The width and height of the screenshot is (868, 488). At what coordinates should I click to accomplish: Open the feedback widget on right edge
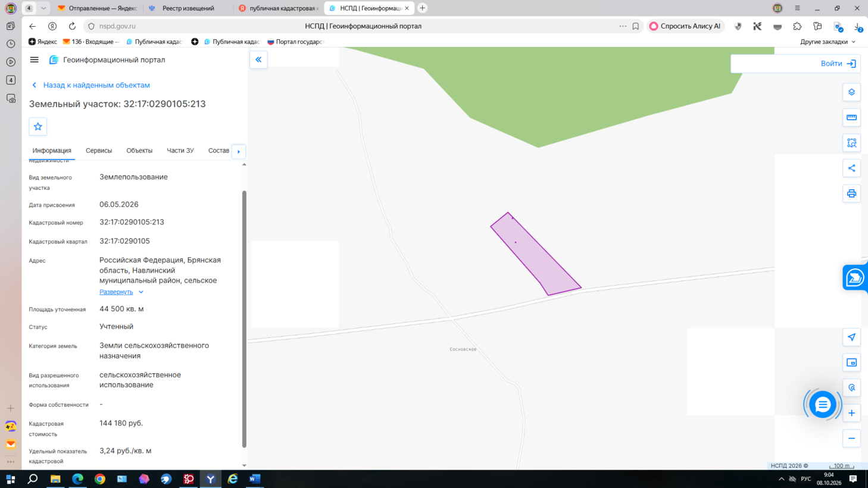(855, 278)
